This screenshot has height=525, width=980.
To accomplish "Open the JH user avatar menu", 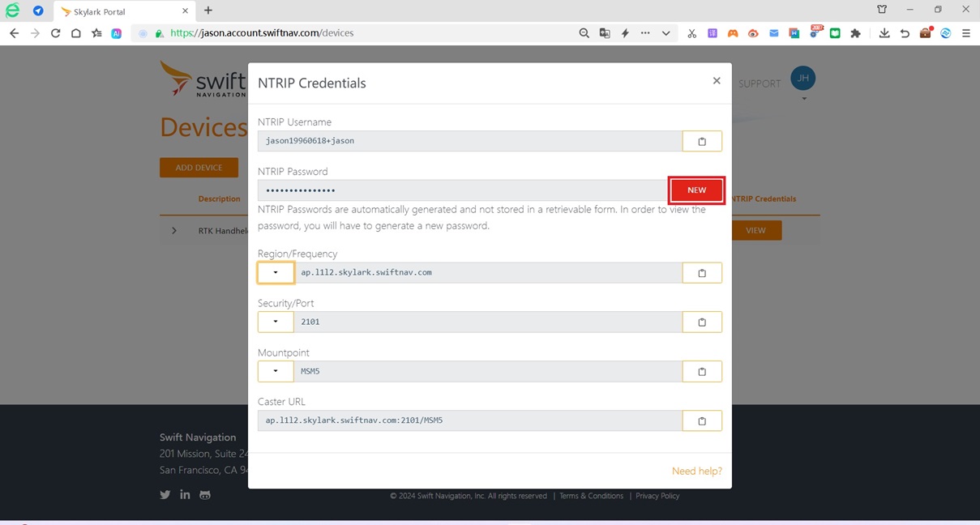I will click(802, 79).
